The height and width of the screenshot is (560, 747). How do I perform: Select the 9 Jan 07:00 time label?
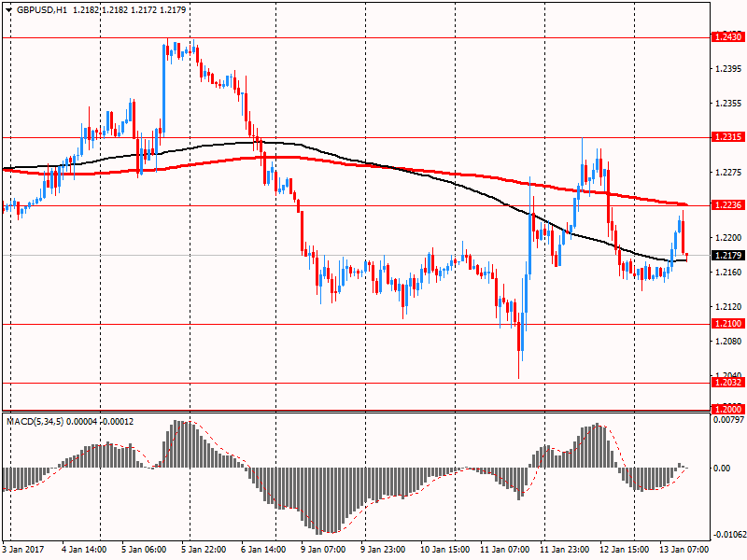pos(323,550)
